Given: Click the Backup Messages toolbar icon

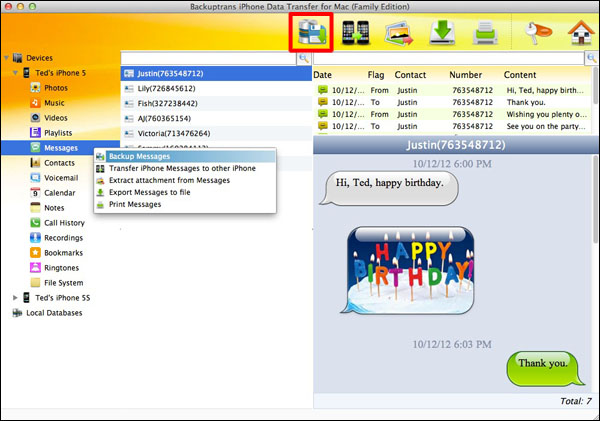Looking at the screenshot, I should pos(311,33).
